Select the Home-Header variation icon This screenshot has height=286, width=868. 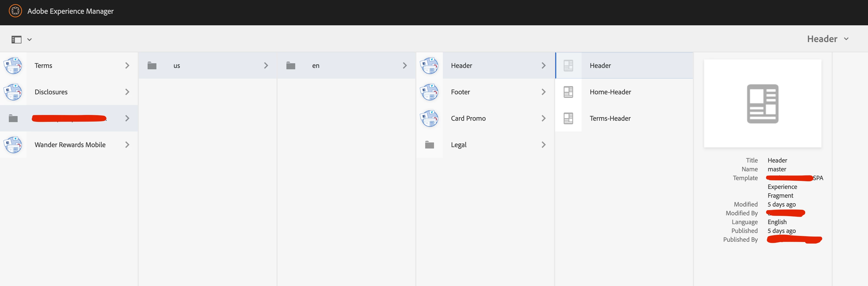(x=568, y=92)
